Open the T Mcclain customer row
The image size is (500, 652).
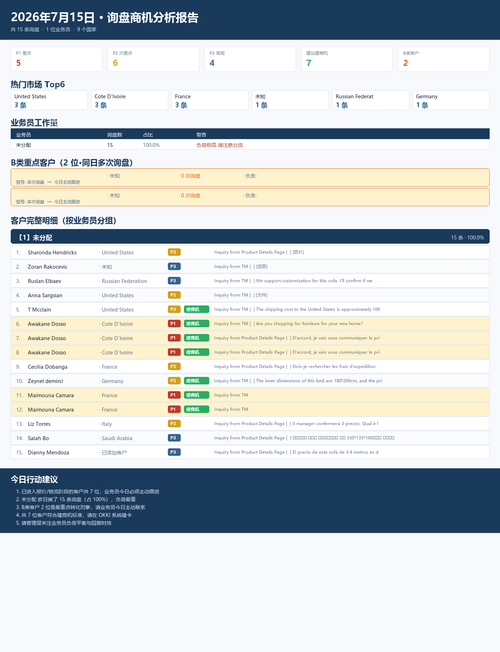(250, 309)
